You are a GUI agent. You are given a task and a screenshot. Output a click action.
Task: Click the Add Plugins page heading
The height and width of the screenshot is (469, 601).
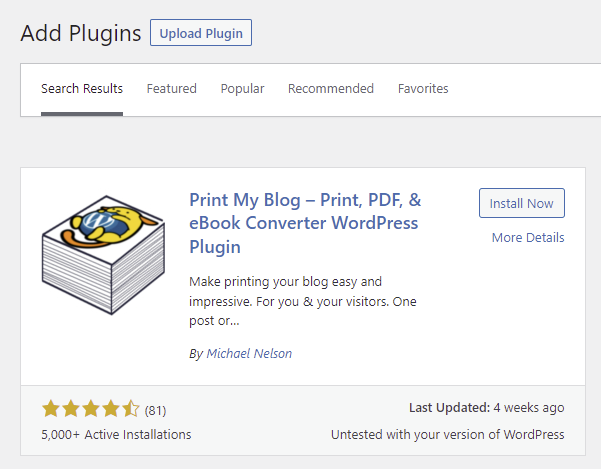pos(81,33)
